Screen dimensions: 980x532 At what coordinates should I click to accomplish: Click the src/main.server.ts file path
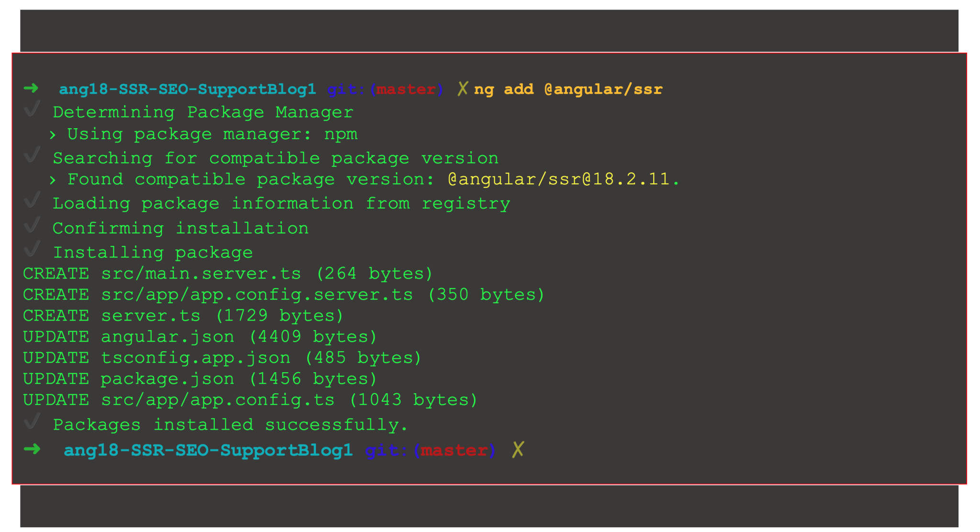pos(201,274)
